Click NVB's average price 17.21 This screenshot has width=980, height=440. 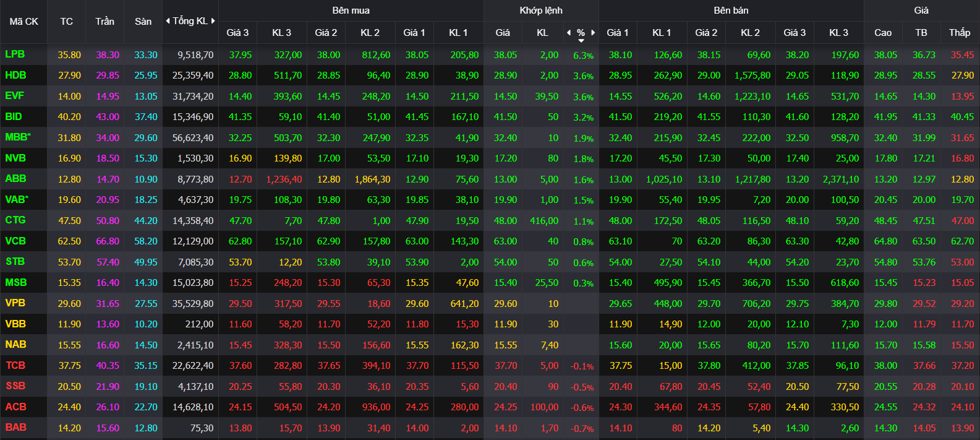pos(924,158)
